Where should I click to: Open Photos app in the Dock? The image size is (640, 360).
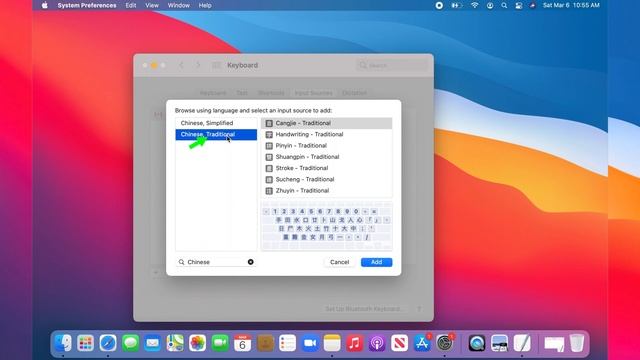pos(198,343)
